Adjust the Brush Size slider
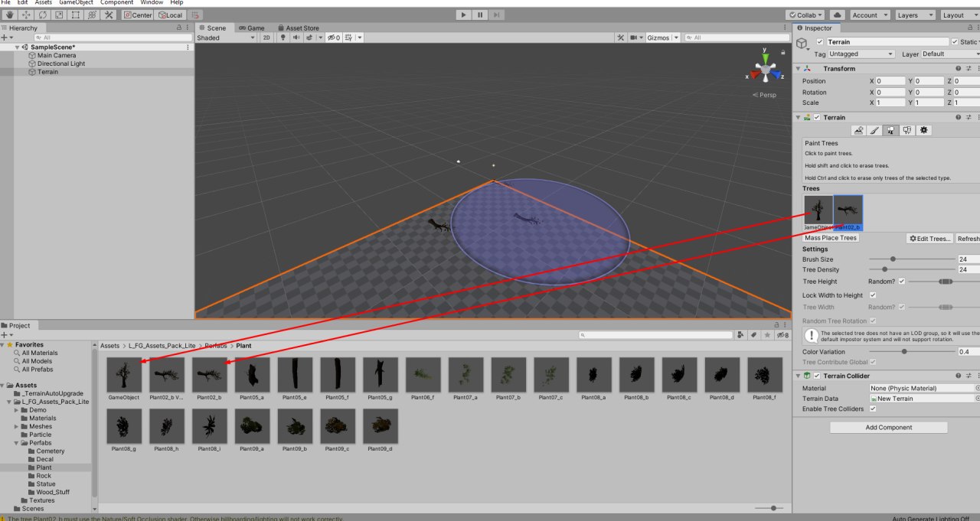Screen dimensions: 980x521 (x=912, y=259)
